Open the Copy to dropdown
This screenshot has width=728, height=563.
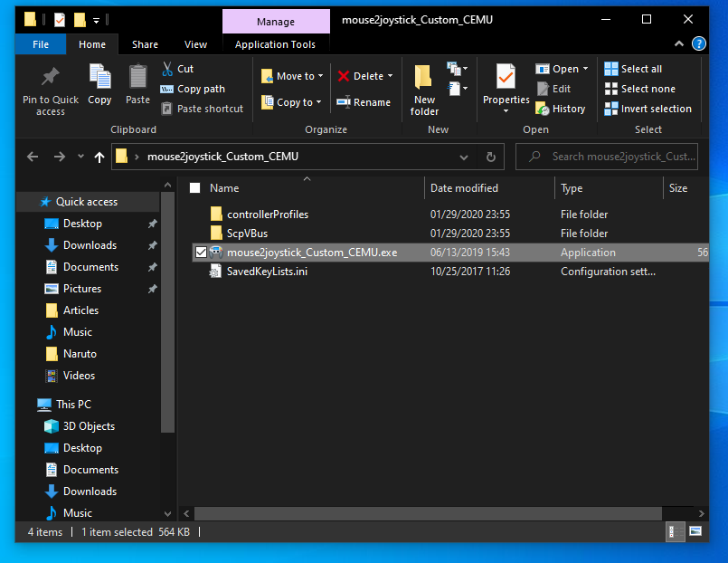tap(291, 102)
